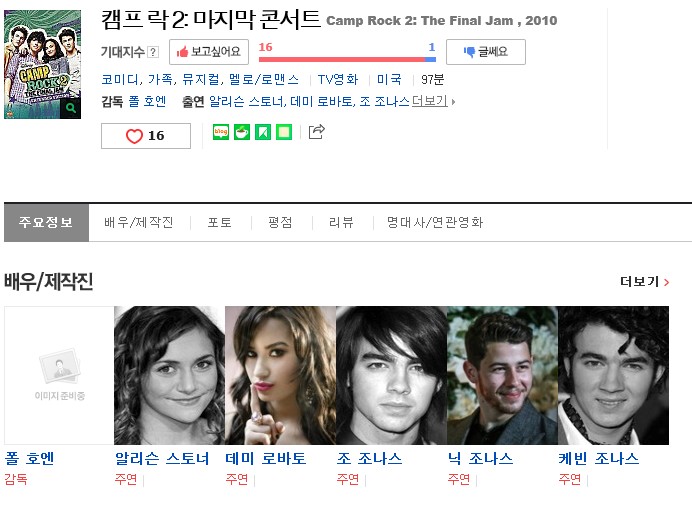Click the green bookmark share icon
This screenshot has height=512, width=692.
pos(263,132)
